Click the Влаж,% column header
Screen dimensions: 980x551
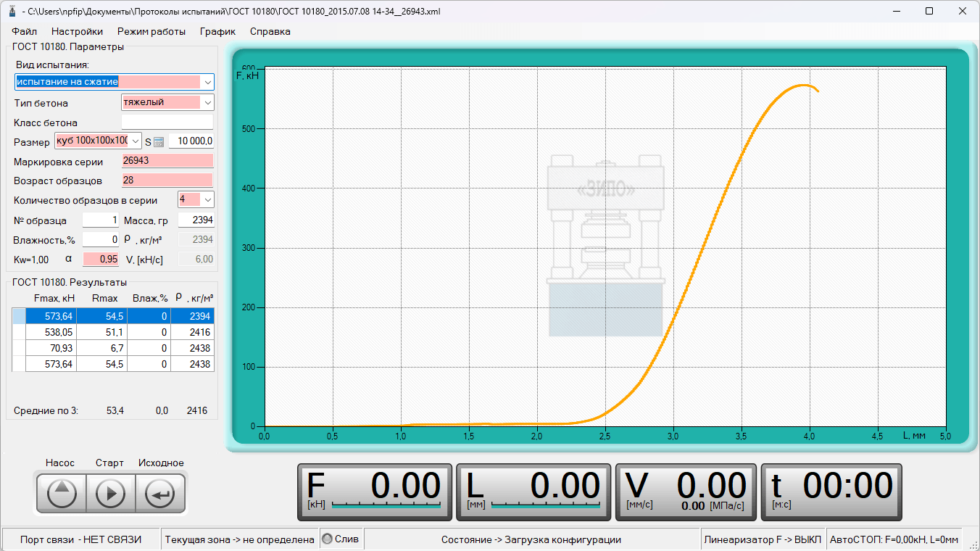[x=149, y=298]
